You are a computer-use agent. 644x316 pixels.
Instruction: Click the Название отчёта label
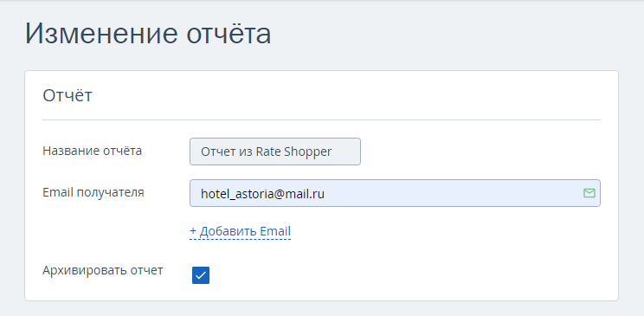tap(93, 151)
